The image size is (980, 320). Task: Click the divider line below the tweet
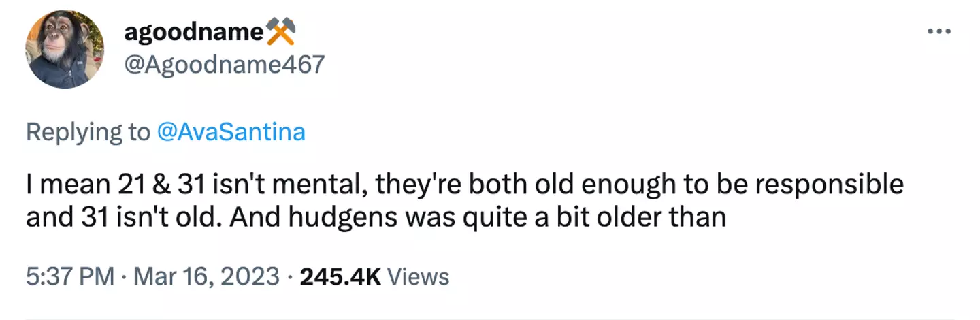(x=490, y=319)
